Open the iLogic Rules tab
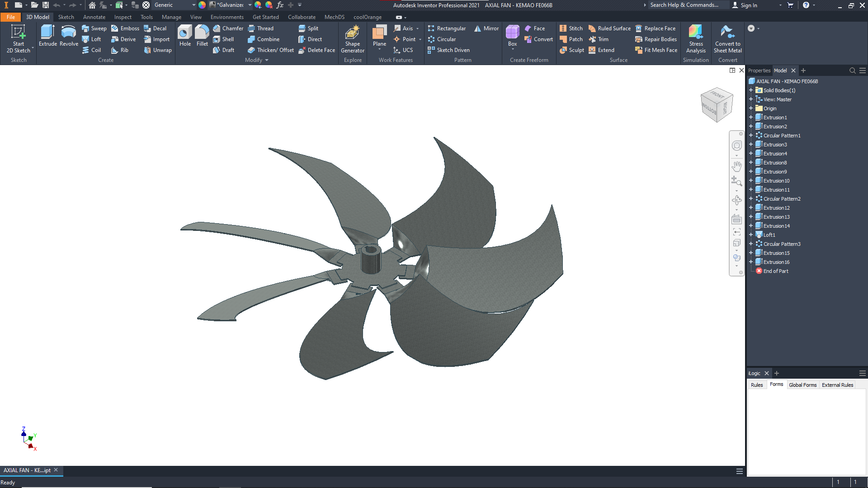The height and width of the screenshot is (488, 868). point(757,385)
